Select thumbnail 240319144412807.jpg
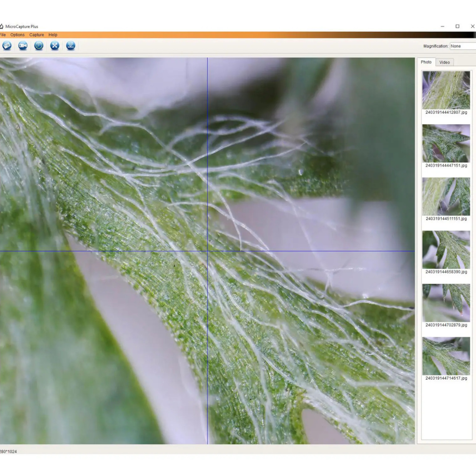The image size is (476, 476). (x=446, y=90)
